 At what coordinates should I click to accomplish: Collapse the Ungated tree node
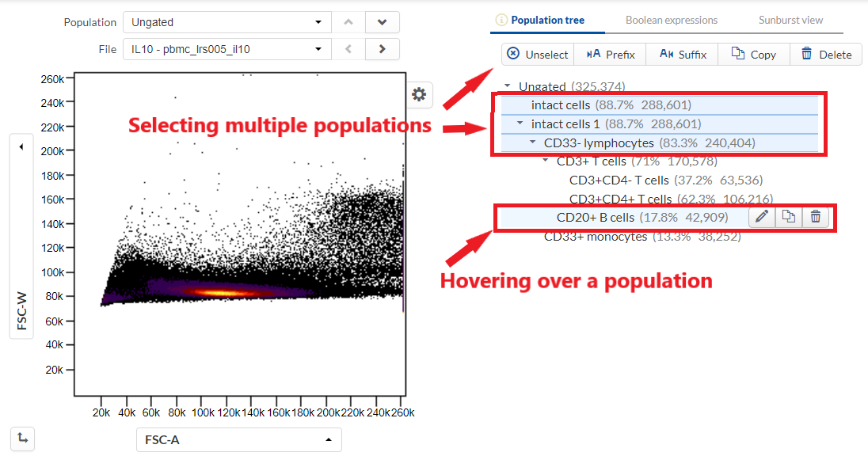(507, 85)
